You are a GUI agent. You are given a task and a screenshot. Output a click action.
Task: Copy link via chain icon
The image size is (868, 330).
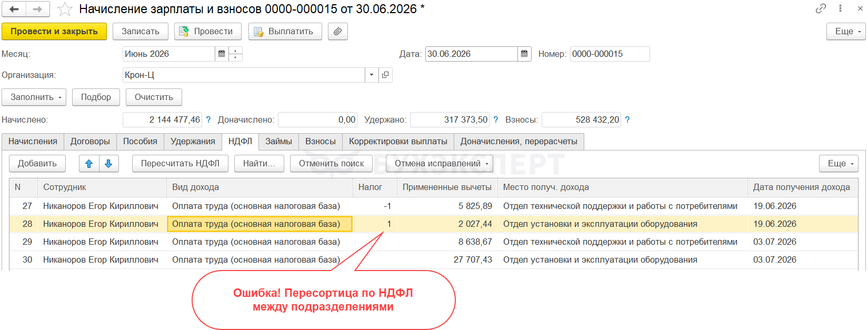821,8
